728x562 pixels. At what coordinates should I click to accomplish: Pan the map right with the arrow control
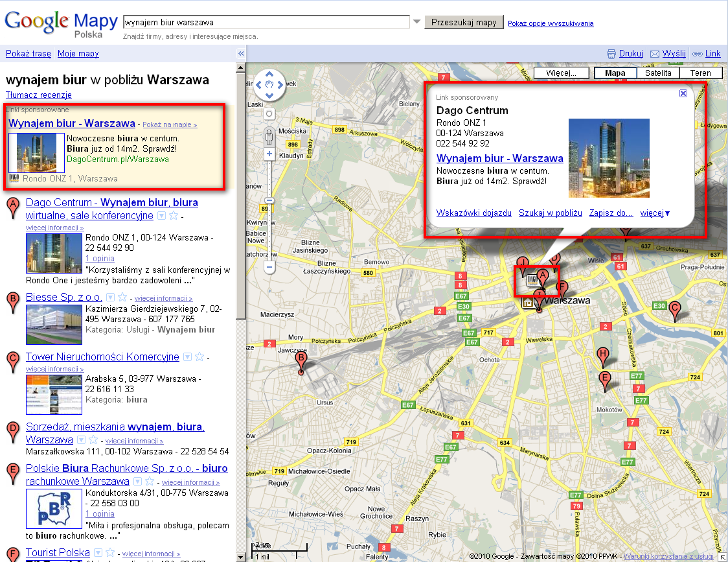click(x=280, y=85)
